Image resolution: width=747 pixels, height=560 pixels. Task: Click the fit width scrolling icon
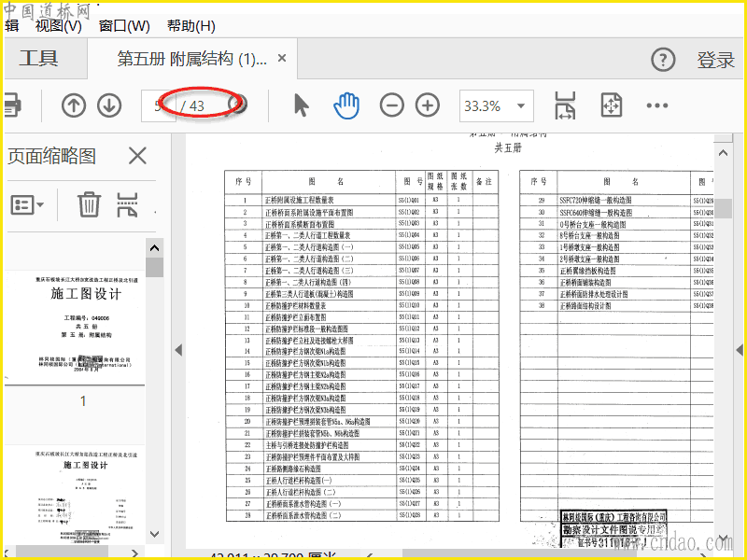565,105
